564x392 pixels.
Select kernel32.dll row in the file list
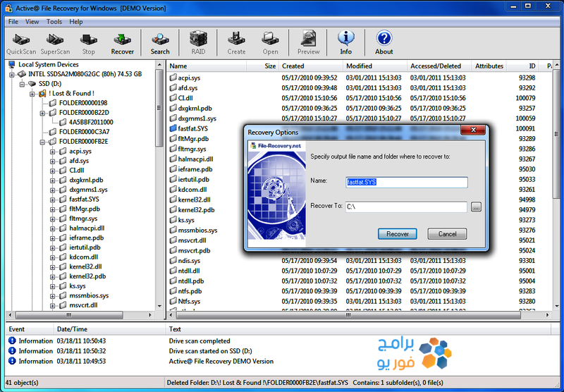click(360, 200)
